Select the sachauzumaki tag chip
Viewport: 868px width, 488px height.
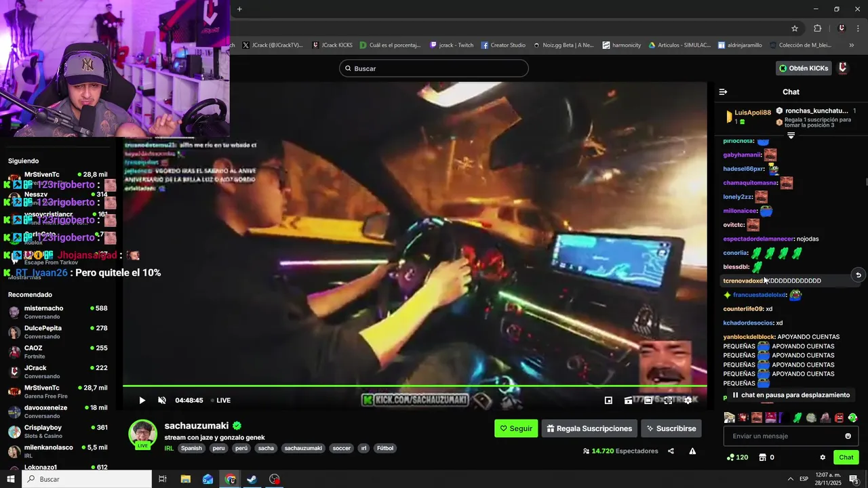coord(303,449)
